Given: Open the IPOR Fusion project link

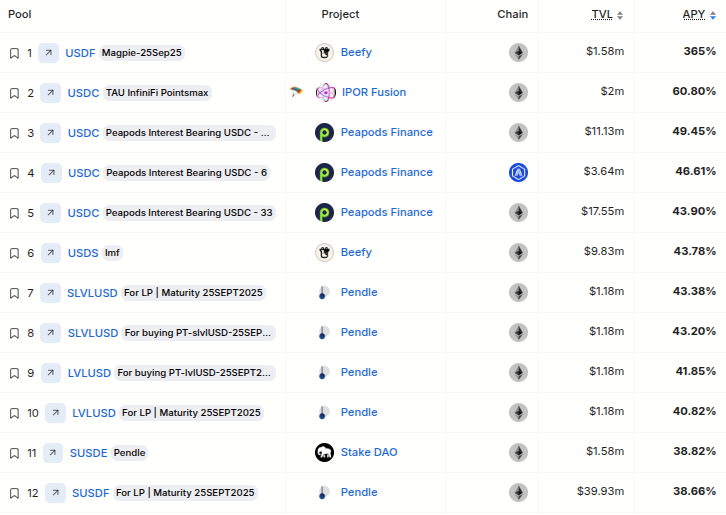Looking at the screenshot, I should pos(374,92).
